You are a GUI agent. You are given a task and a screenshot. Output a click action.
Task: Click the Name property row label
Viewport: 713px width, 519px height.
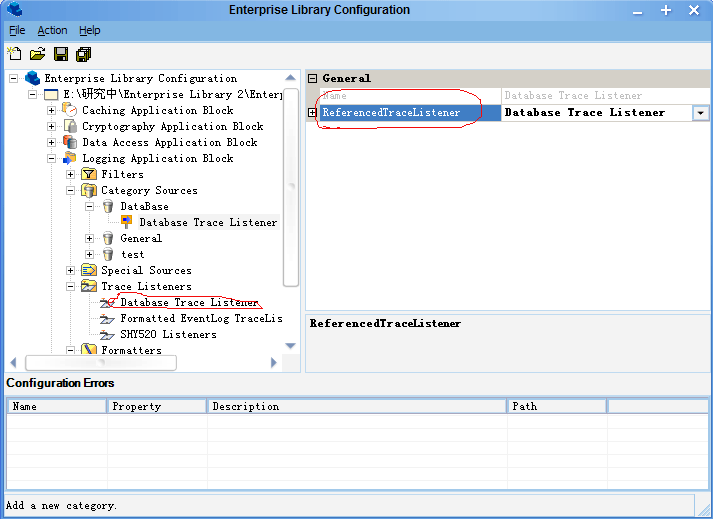point(335,96)
